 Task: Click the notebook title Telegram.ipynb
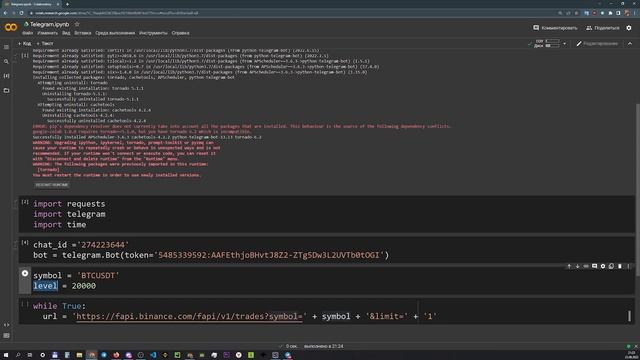tap(49, 24)
